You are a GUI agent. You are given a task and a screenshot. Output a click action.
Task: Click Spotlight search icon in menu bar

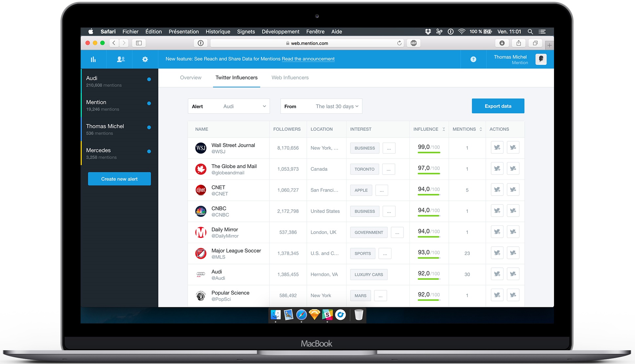530,32
